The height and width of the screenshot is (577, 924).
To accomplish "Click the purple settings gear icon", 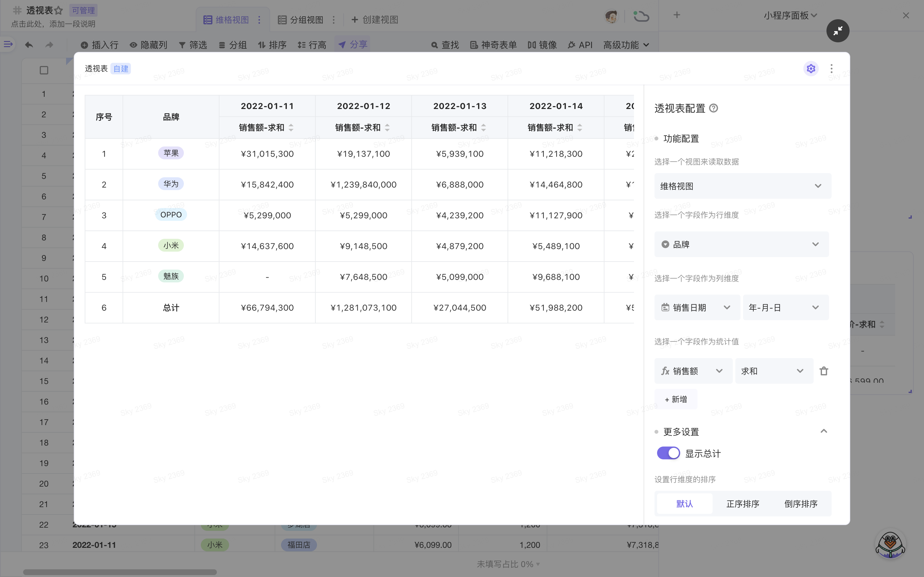I will (811, 69).
